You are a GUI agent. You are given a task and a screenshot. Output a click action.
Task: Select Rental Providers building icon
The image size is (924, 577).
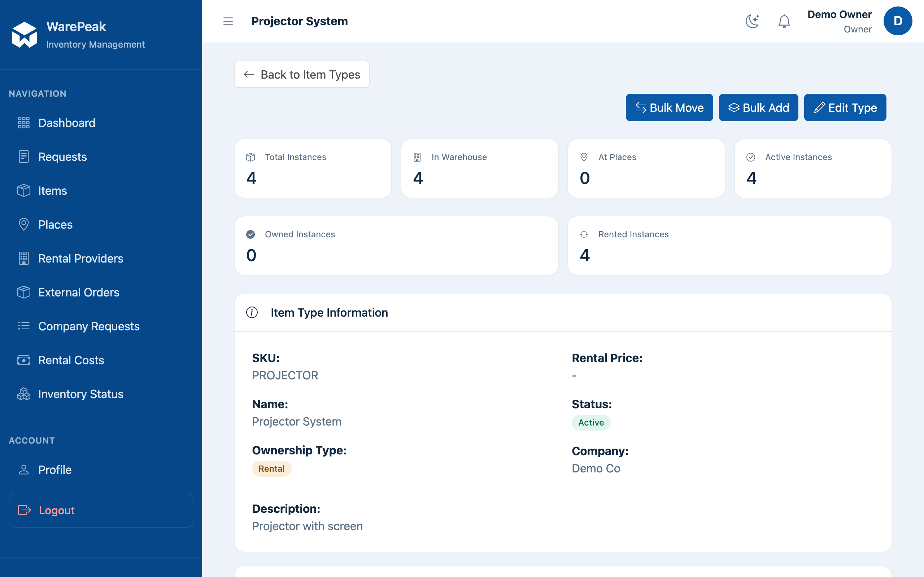click(x=24, y=258)
